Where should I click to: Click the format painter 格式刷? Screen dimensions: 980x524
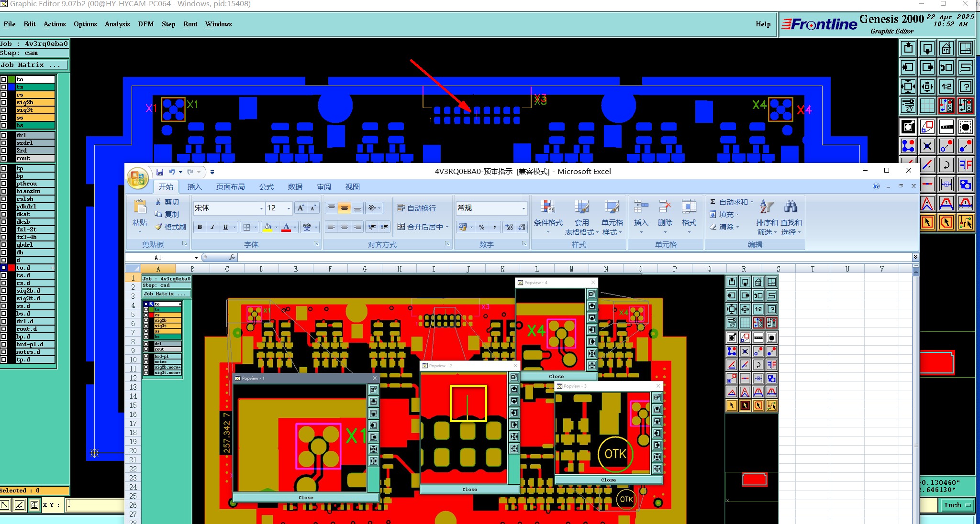[171, 227]
